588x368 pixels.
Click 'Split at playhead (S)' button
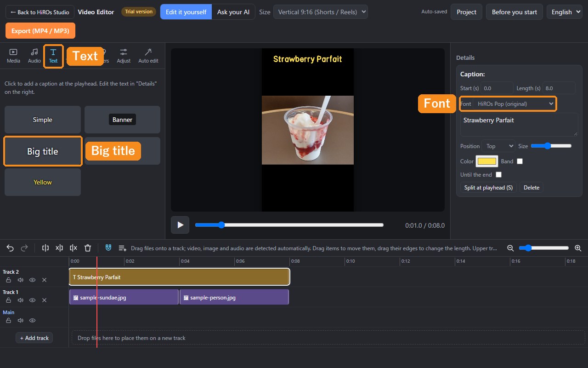(488, 188)
